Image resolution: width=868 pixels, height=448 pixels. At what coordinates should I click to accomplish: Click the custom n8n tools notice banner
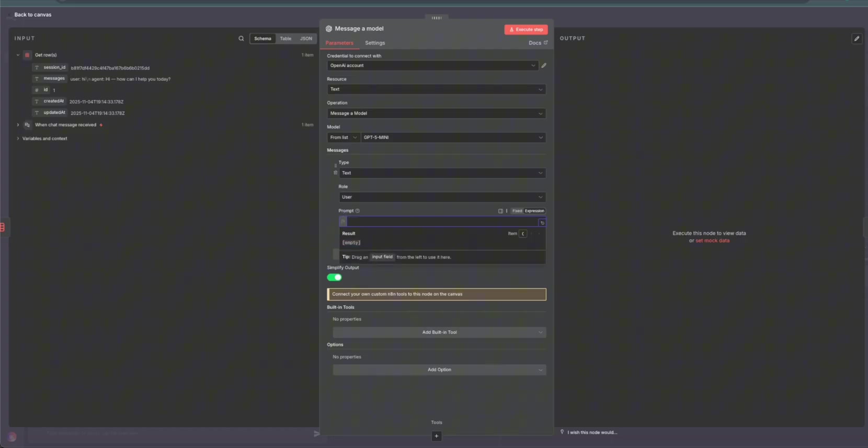pos(437,294)
